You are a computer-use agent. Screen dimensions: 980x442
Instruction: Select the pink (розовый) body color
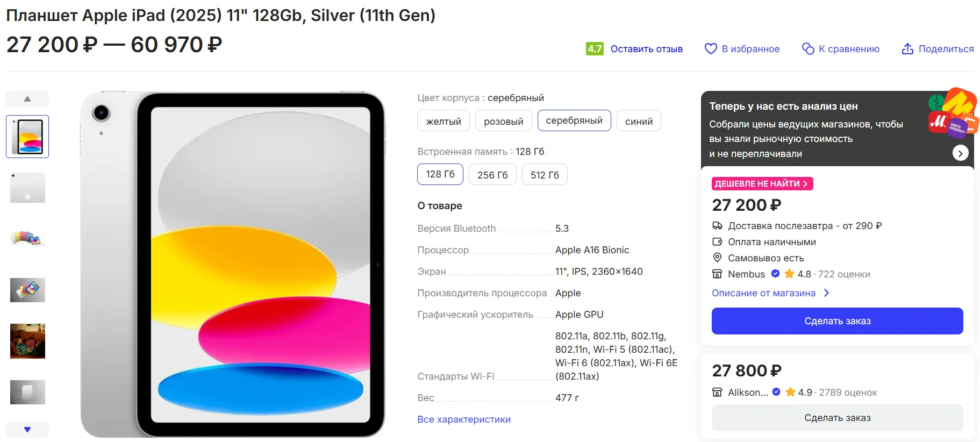(x=503, y=121)
